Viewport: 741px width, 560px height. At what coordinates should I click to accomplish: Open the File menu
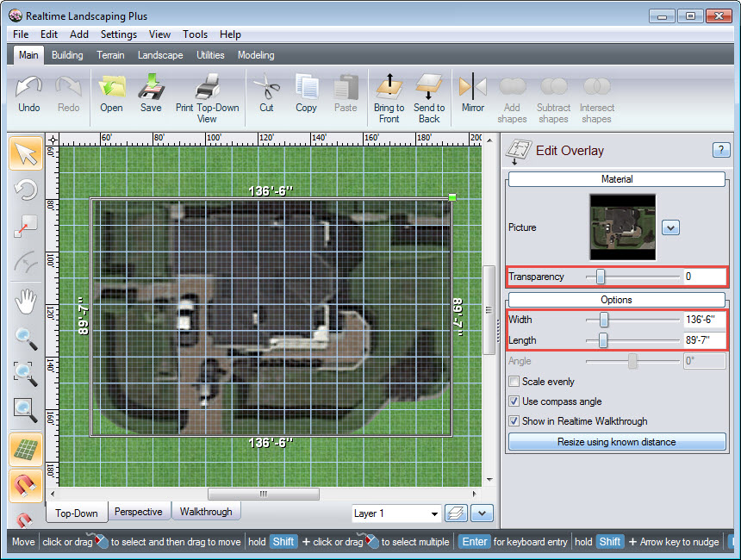coord(21,34)
